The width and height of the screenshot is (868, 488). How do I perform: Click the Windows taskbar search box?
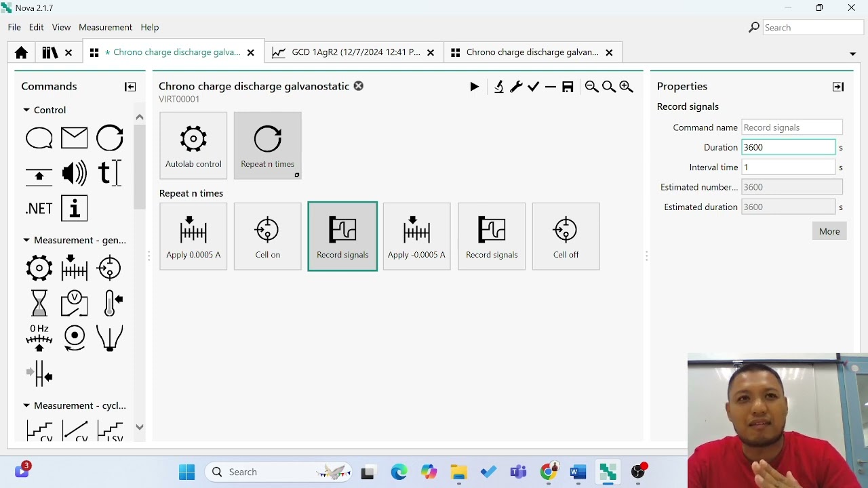tap(279, 472)
